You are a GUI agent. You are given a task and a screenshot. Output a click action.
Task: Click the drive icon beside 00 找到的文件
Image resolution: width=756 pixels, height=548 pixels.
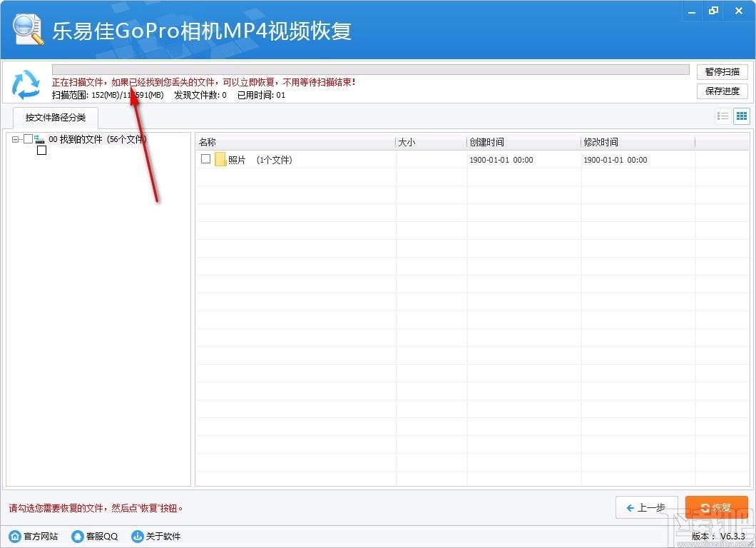click(39, 139)
